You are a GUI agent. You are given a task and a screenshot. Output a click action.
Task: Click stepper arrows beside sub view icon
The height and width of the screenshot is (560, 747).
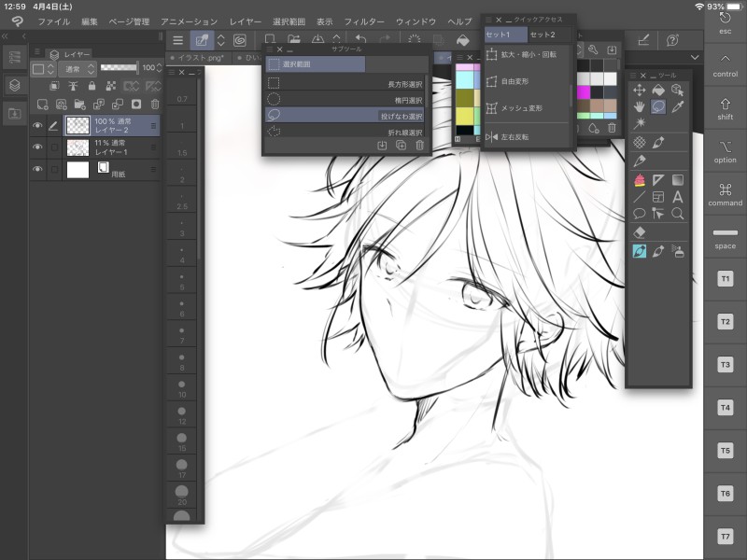(220, 40)
